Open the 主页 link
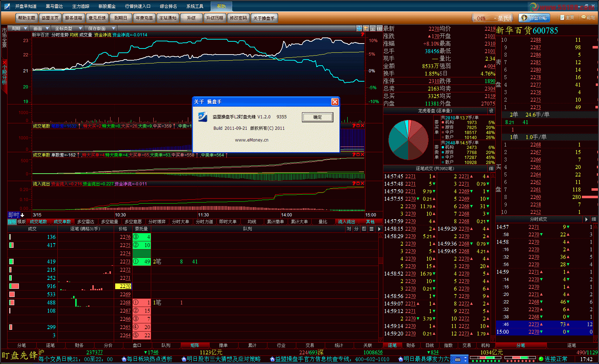Viewport: 599px width, 364px height. tap(567, 17)
